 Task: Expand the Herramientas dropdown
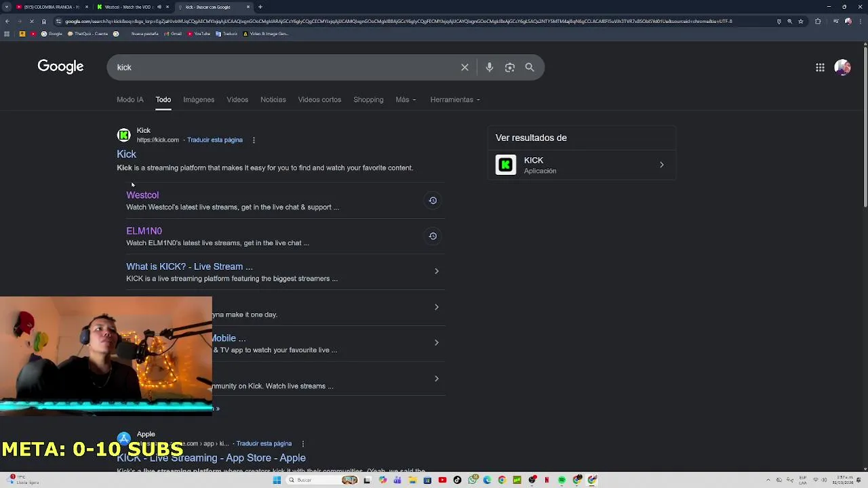click(455, 100)
